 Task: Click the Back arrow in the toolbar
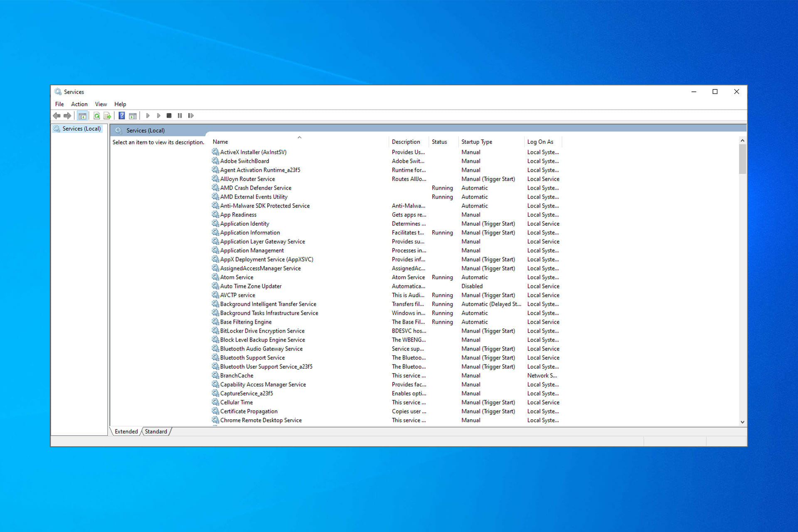(x=57, y=116)
